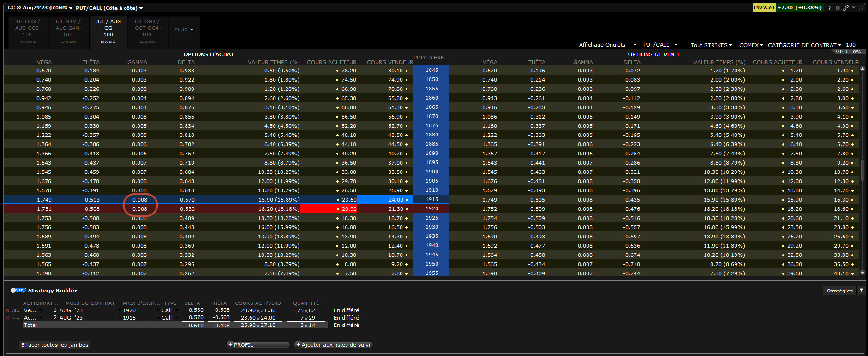Click the PRIX D'EXE... strike column header
The height and width of the screenshot is (356, 868).
[431, 58]
